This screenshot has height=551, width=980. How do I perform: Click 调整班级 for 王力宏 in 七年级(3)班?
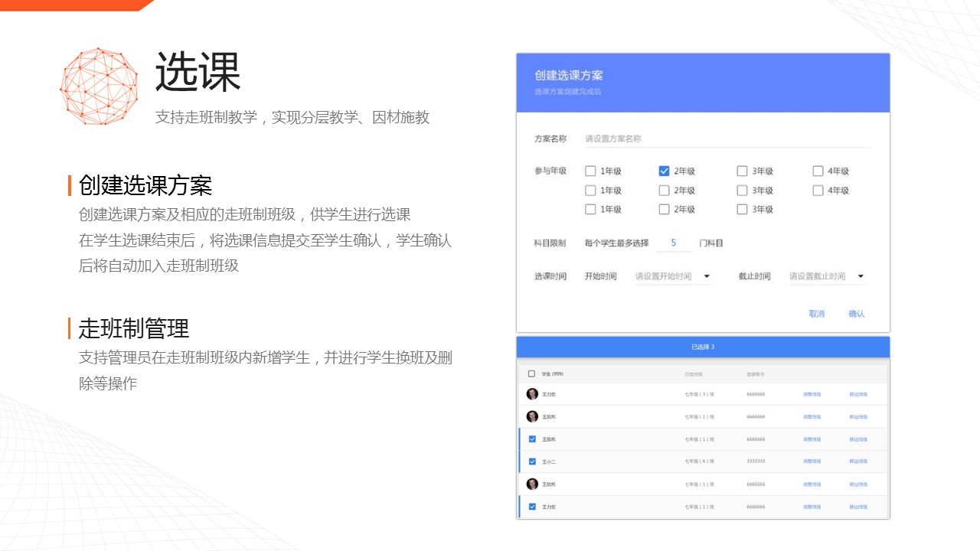[x=812, y=395]
